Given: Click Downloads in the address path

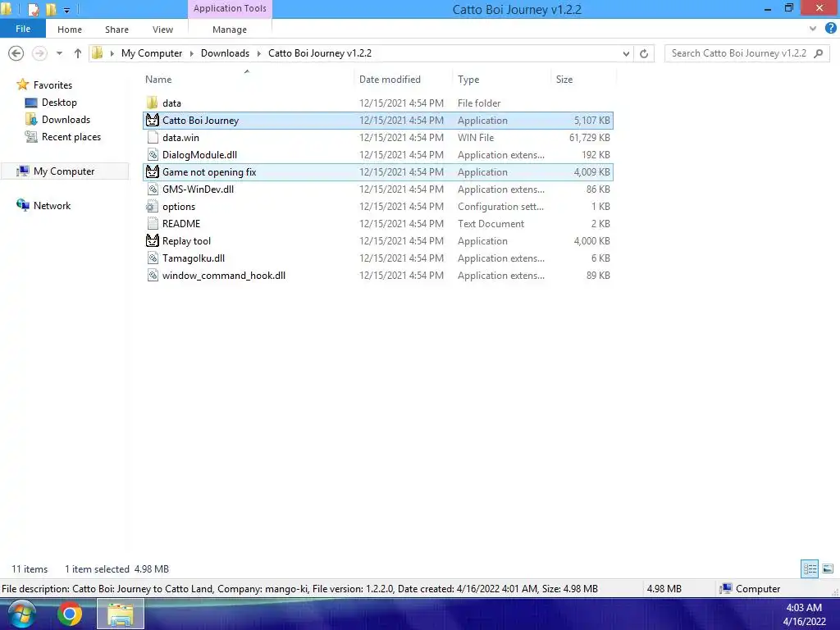Looking at the screenshot, I should click(x=225, y=53).
